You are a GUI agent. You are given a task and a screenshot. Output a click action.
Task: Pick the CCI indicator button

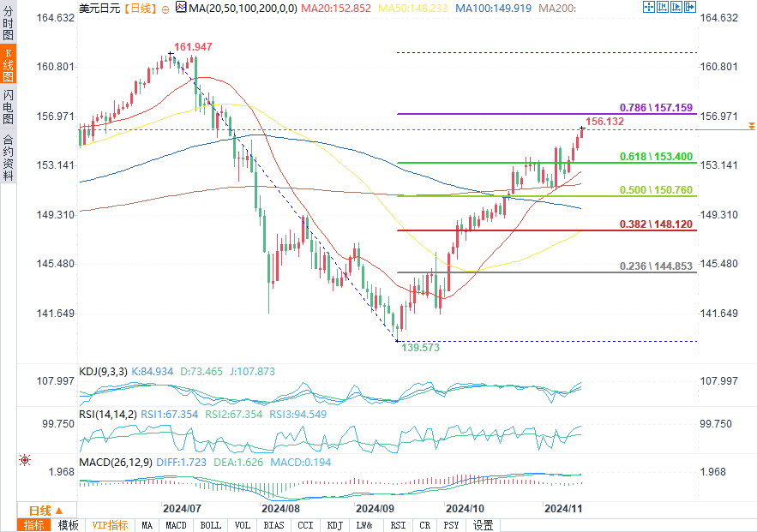(x=305, y=525)
